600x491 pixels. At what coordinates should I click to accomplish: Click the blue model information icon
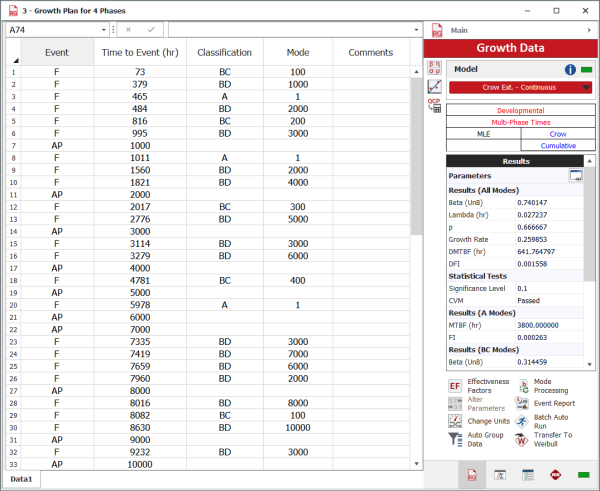tap(570, 70)
